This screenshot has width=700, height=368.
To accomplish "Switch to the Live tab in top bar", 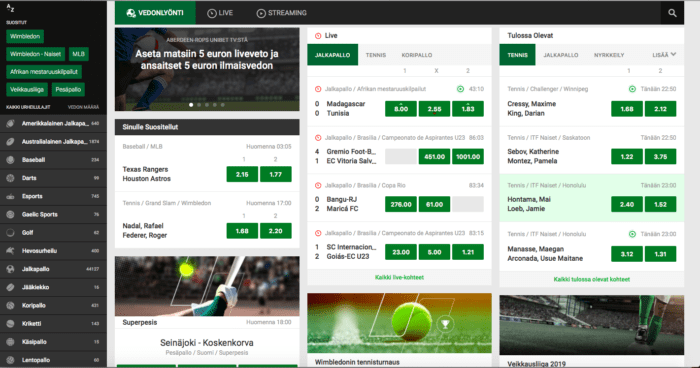I will pyautogui.click(x=220, y=13).
